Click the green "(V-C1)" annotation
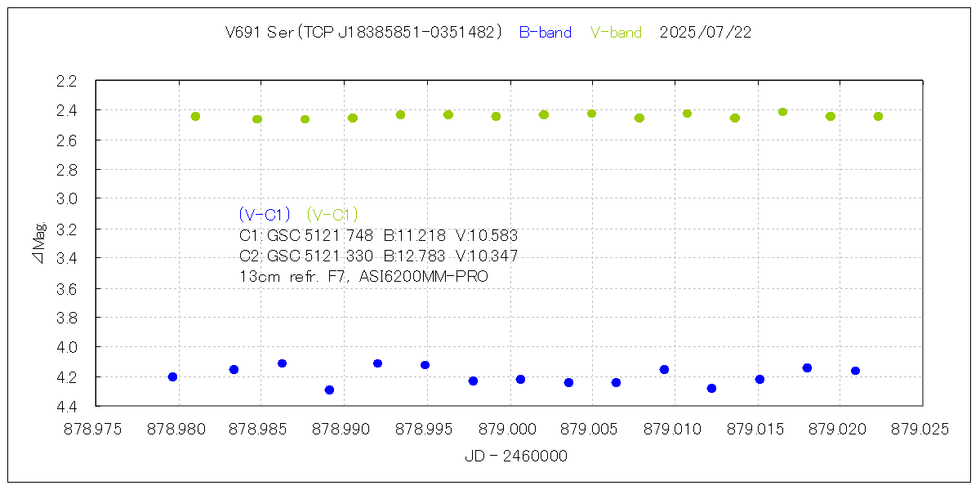The height and width of the screenshot is (490, 980). pos(332,215)
